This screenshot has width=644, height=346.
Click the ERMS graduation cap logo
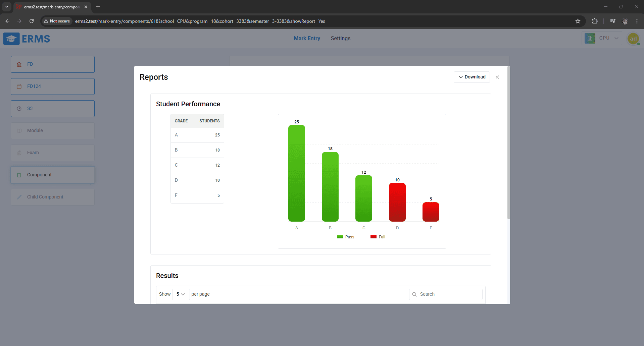[11, 39]
